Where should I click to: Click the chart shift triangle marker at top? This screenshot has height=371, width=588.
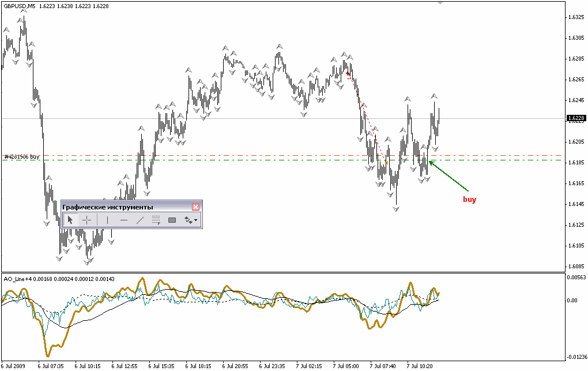440,3
